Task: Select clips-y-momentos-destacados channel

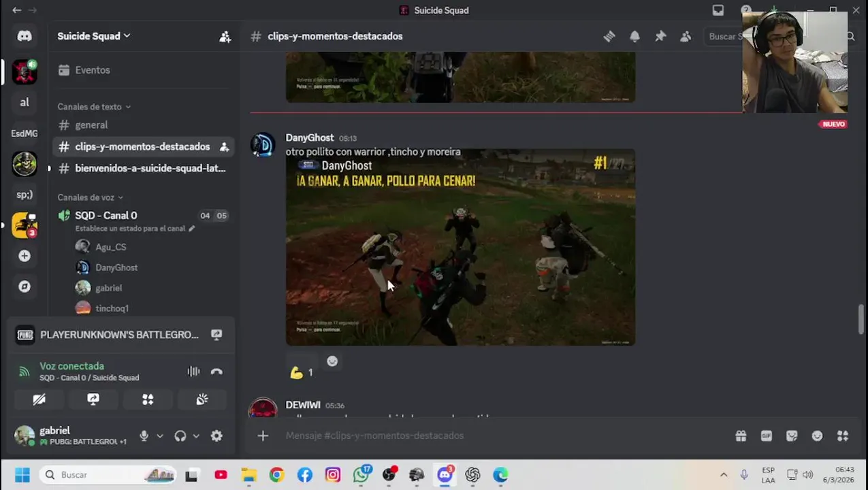Action: 143,146
